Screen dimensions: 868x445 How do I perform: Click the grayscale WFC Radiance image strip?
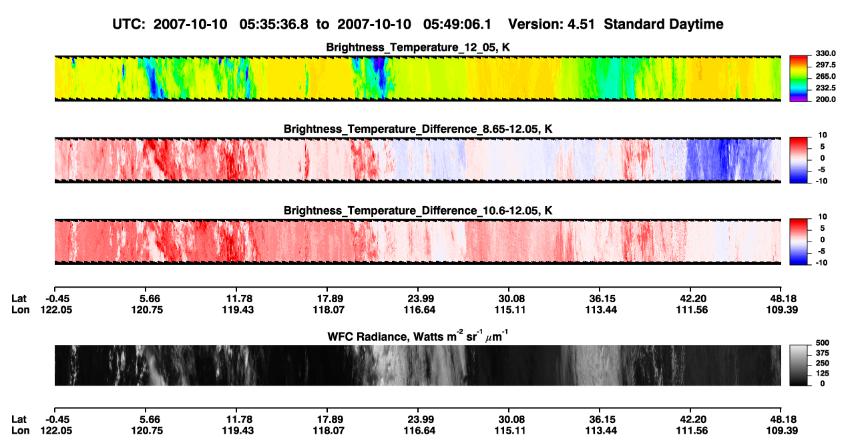coord(417,365)
